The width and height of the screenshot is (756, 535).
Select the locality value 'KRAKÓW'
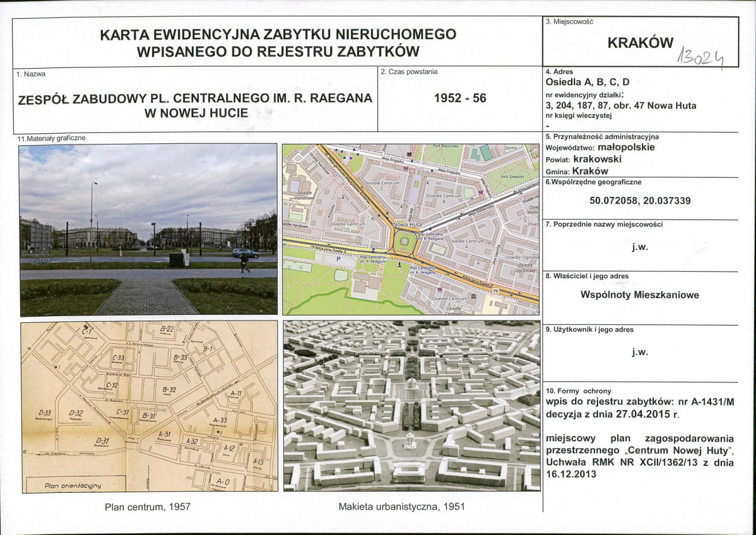click(641, 43)
